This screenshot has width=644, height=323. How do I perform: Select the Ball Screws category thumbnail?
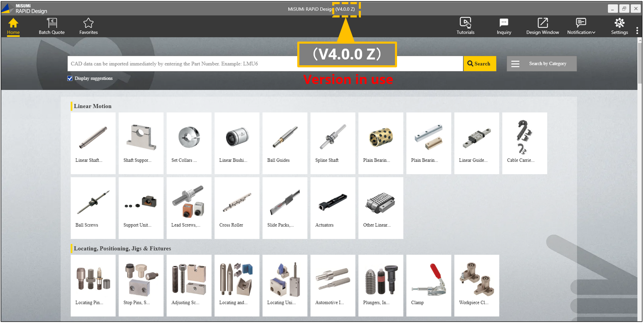point(93,208)
